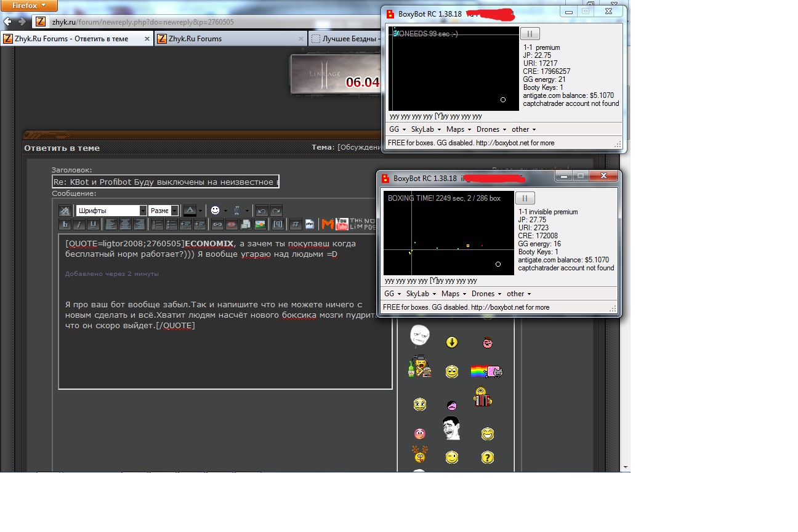The width and height of the screenshot is (798, 532).
Task: Wrap selection in quote tags
Action: (x=278, y=225)
